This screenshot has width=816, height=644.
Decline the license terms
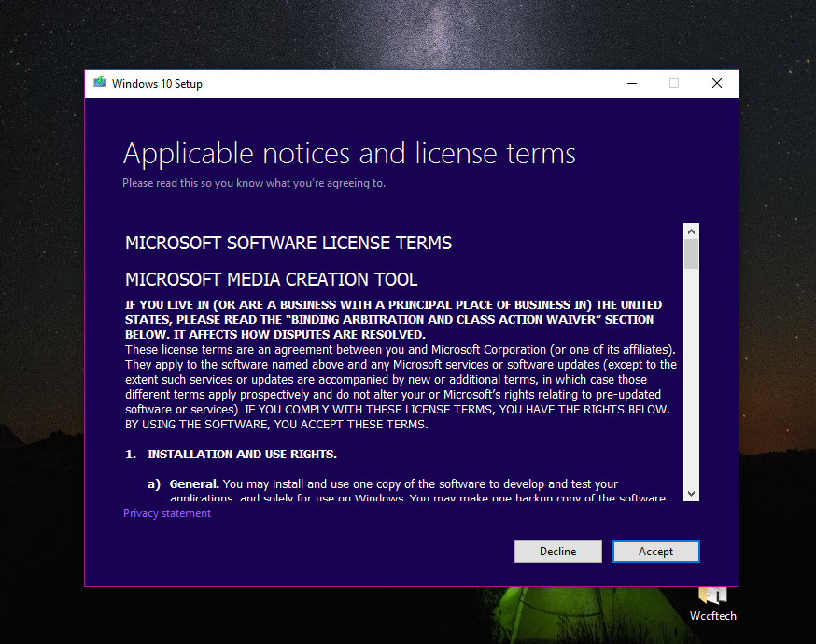[x=557, y=552]
